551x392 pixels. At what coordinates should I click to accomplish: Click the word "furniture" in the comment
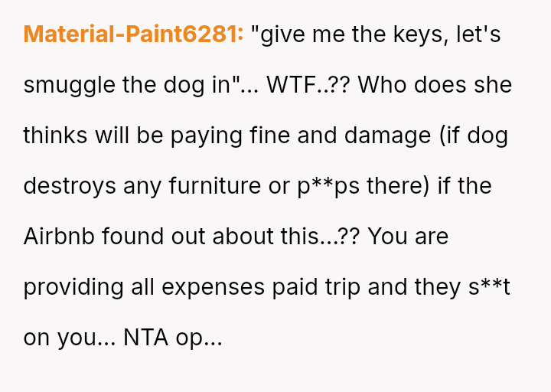point(213,186)
